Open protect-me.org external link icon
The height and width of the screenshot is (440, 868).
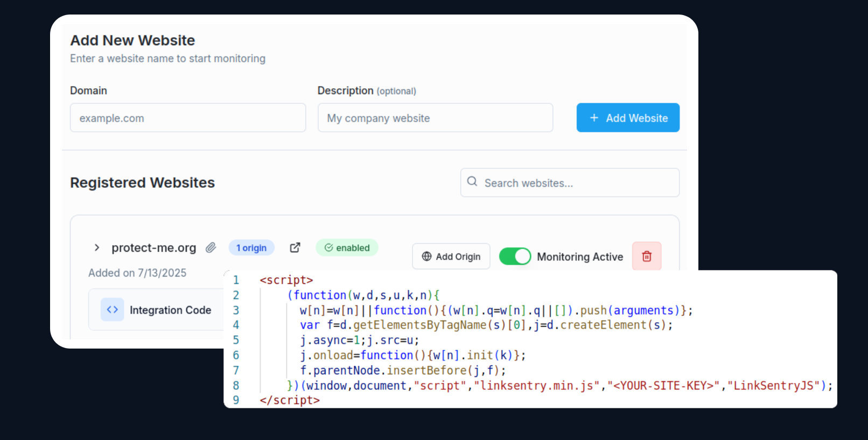click(x=295, y=247)
